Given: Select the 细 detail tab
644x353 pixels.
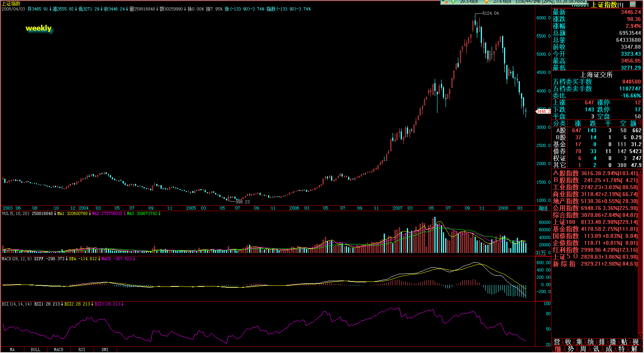Looking at the screenshot, I should click(558, 349).
